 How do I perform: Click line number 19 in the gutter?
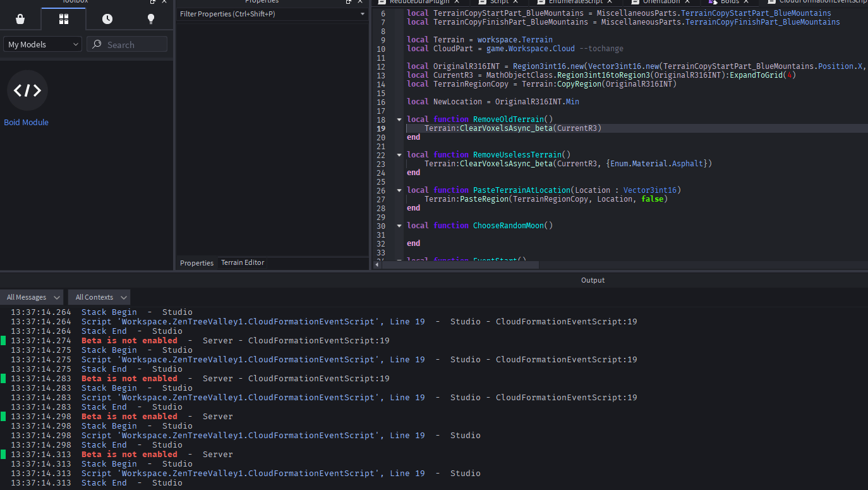pyautogui.click(x=380, y=128)
